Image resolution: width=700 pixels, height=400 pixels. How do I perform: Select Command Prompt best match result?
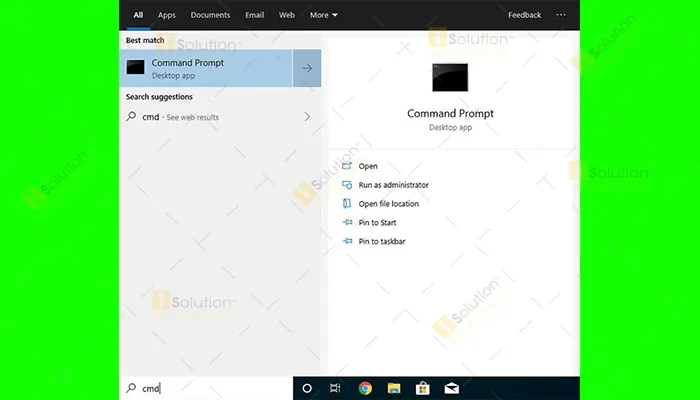click(206, 68)
